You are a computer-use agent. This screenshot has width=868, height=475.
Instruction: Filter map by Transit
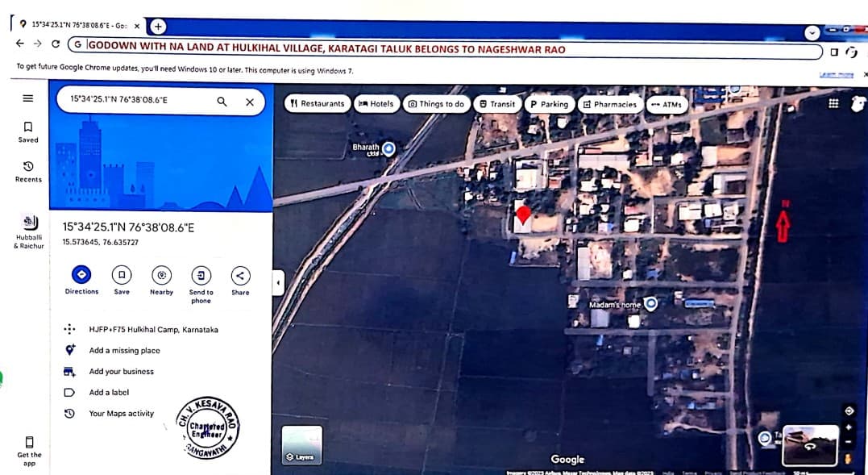click(497, 104)
